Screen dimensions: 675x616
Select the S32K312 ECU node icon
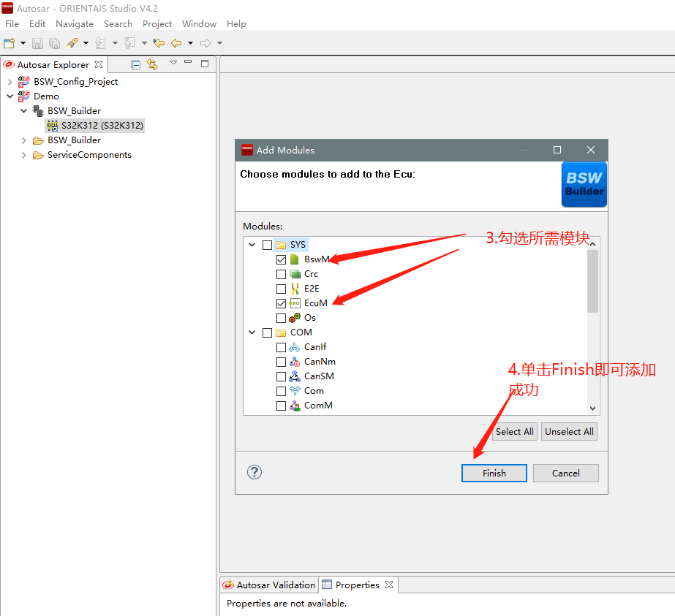pyautogui.click(x=52, y=126)
